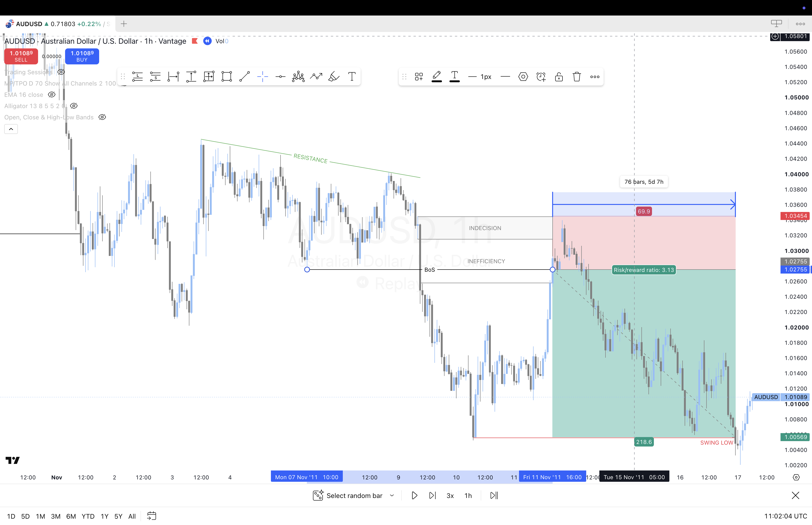
Task: Show Open, Close & High-Low Bands indicator
Action: pyautogui.click(x=102, y=117)
